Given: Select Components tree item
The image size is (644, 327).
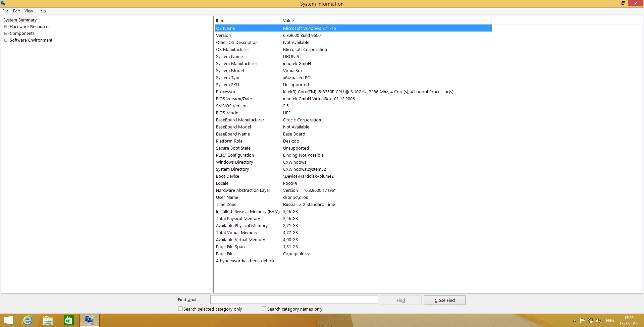Looking at the screenshot, I should pyautogui.click(x=22, y=33).
